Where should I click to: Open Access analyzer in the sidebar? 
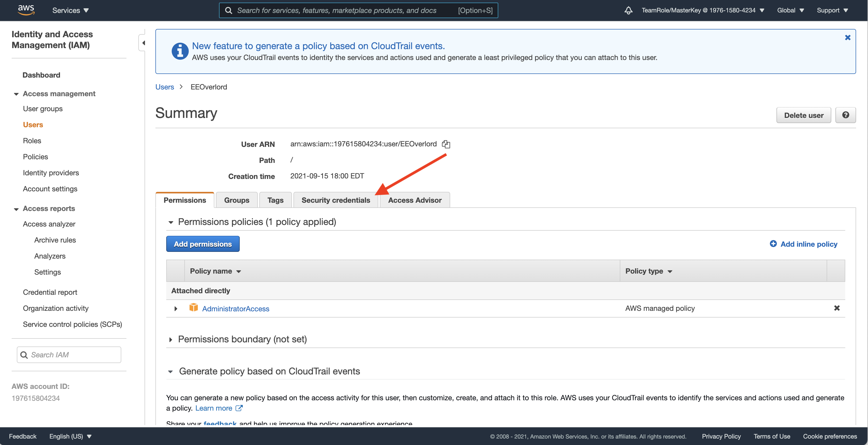click(49, 224)
